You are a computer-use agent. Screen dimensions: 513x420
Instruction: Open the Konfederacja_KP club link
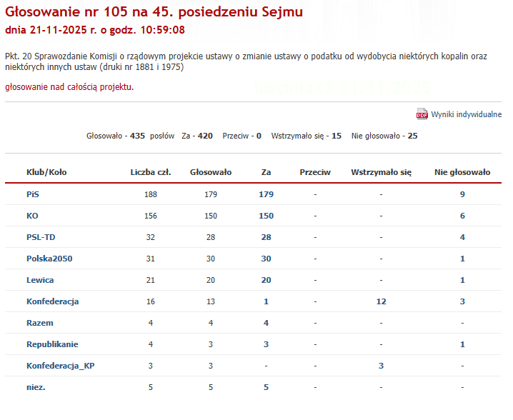tap(61, 366)
